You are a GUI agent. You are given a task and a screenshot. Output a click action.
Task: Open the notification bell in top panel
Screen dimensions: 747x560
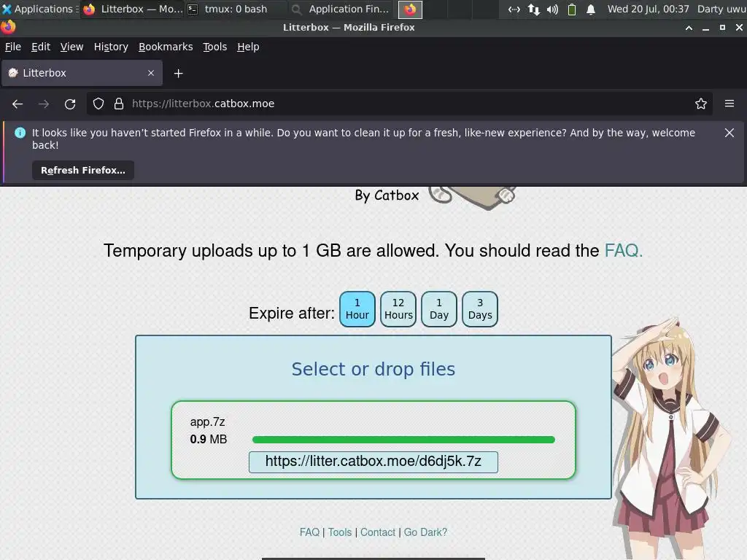[x=591, y=9]
